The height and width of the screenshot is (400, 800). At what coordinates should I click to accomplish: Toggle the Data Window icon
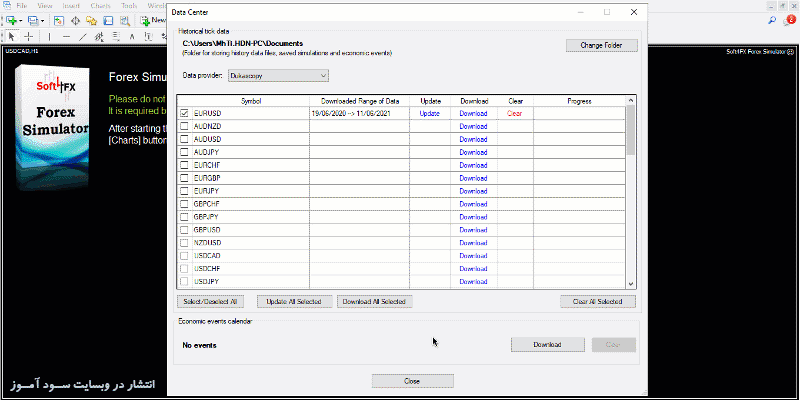point(75,21)
